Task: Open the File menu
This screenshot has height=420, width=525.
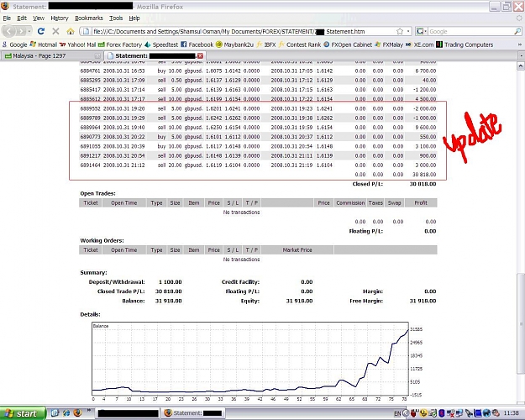Action: pyautogui.click(x=7, y=18)
